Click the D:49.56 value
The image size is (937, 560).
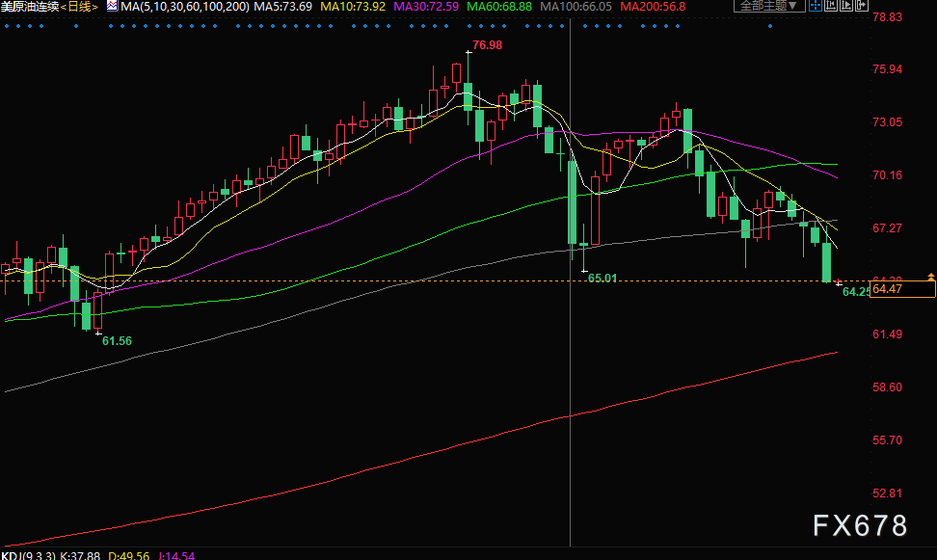(x=128, y=555)
